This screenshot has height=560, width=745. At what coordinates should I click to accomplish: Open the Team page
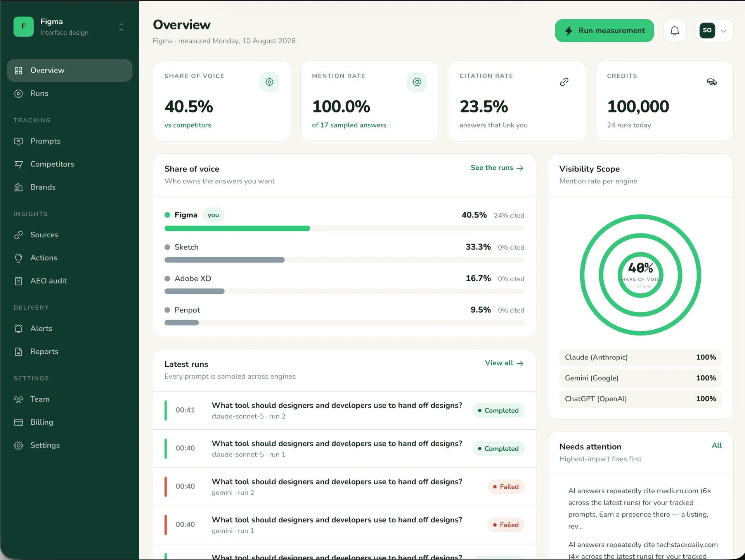[69, 399]
